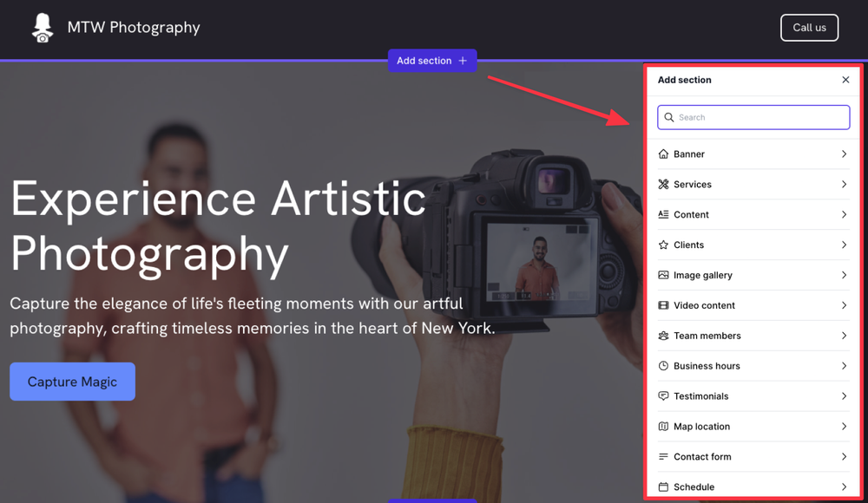The height and width of the screenshot is (503, 868).
Task: Click the camera logo next to MTW Photography
Action: point(42,27)
